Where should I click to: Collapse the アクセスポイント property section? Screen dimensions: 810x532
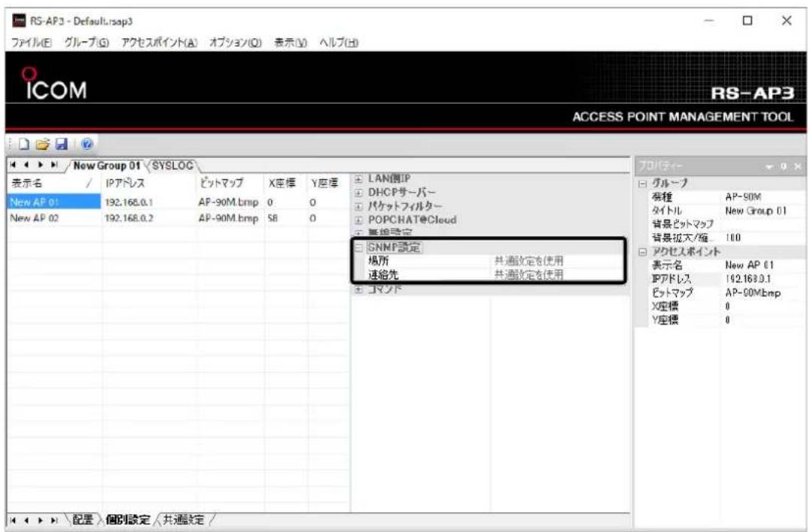pyautogui.click(x=643, y=252)
